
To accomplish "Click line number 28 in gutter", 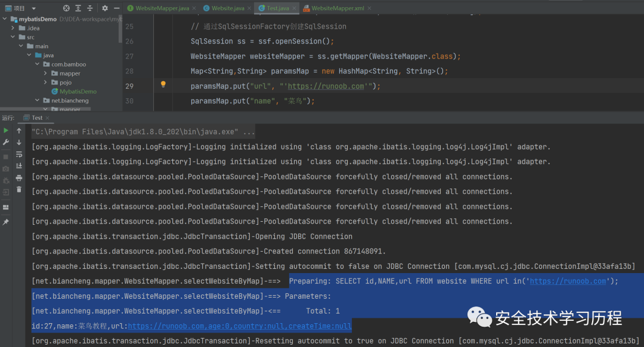I will coord(129,72).
